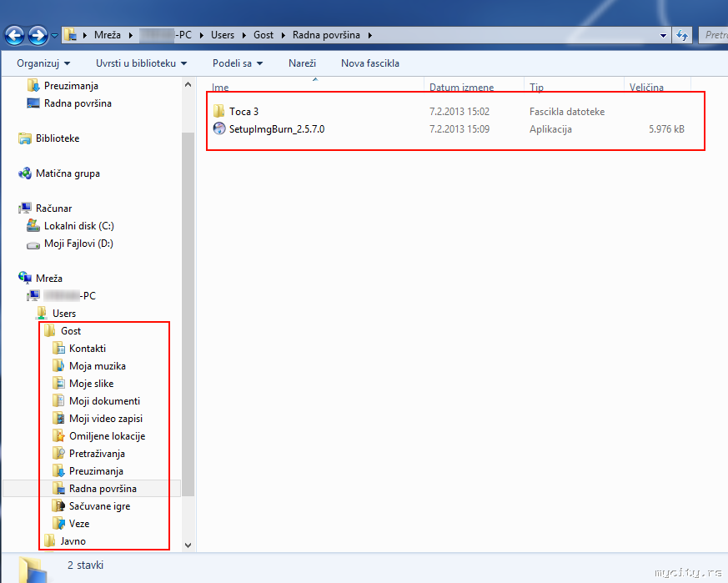Open Uvrsti u biblioteku menu
This screenshot has height=583, width=728.
coord(141,63)
